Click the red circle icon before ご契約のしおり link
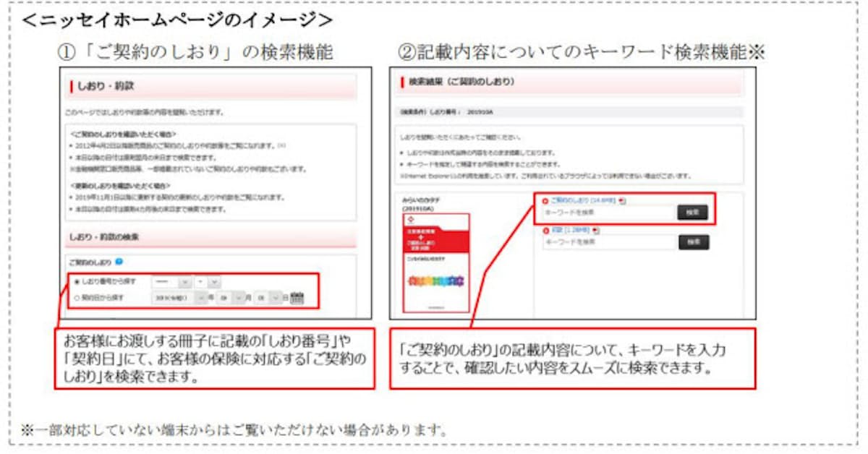This screenshot has width=868, height=454. coord(545,200)
